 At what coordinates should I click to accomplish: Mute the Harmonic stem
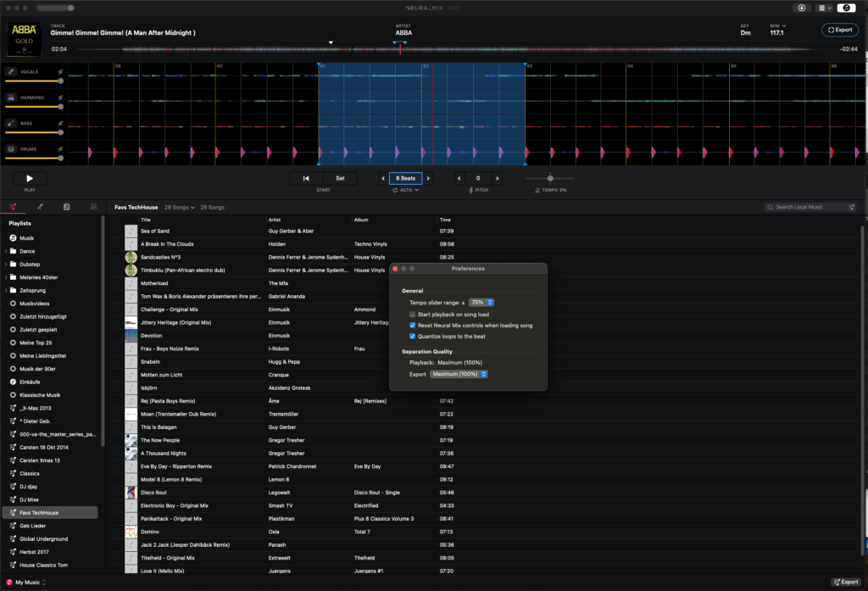coord(60,98)
